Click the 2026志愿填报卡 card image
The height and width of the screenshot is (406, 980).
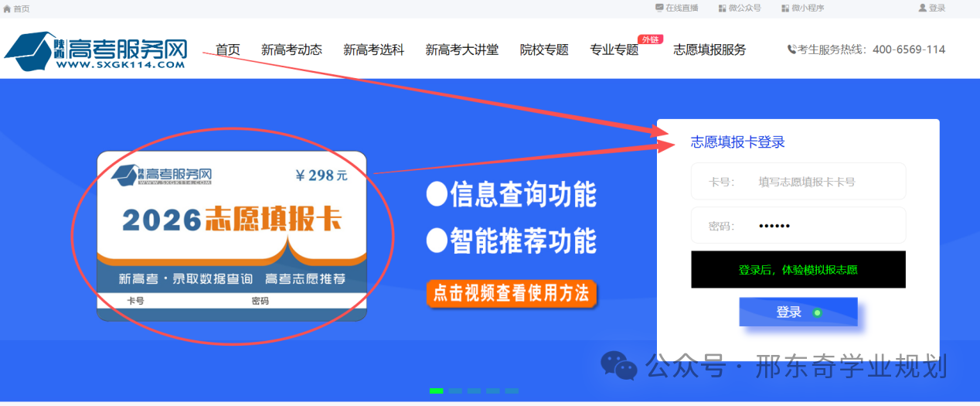[232, 236]
